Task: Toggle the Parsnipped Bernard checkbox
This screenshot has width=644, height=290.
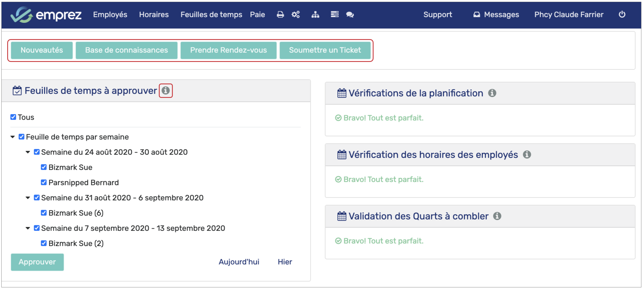Action: (43, 182)
